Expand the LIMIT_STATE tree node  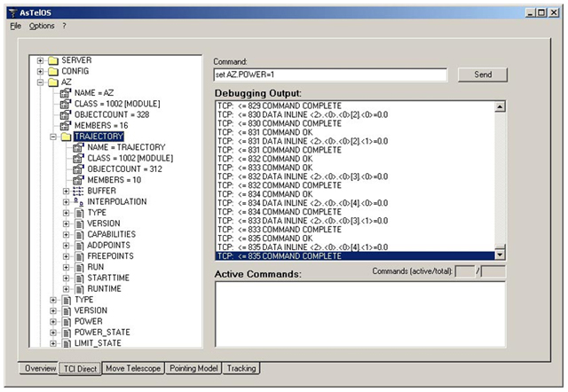click(53, 343)
